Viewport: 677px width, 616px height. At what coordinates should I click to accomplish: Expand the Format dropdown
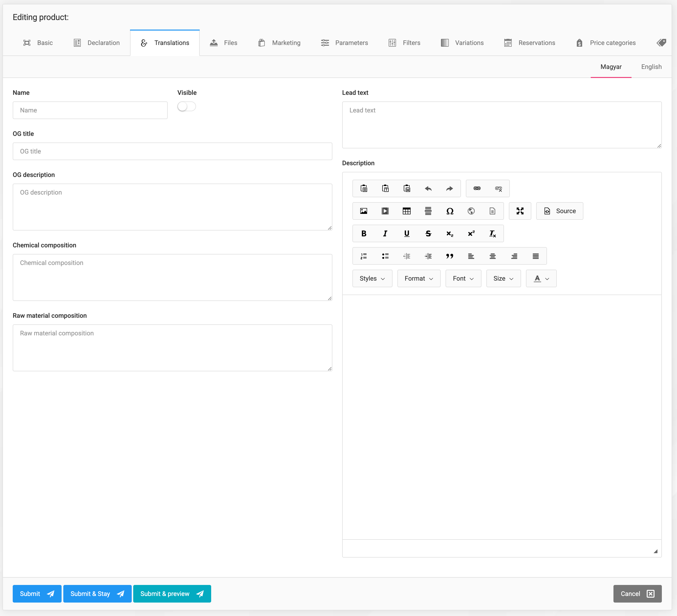[x=418, y=278]
